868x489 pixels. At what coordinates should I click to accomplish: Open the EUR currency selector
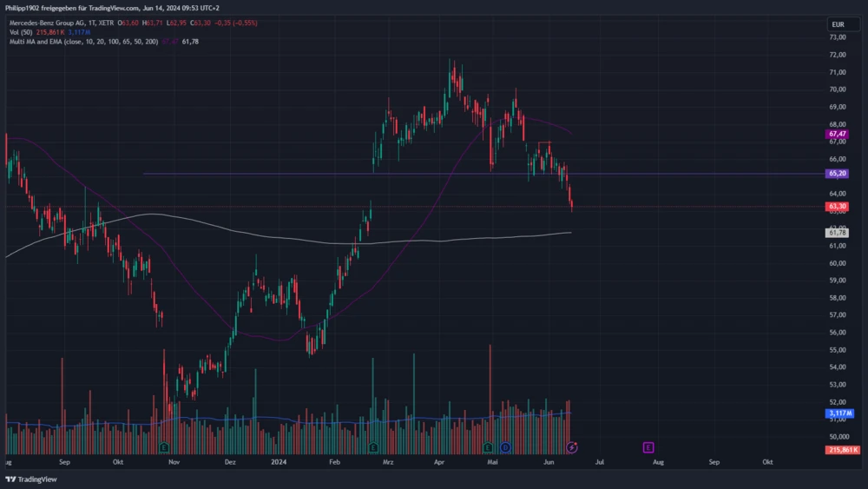click(x=837, y=23)
